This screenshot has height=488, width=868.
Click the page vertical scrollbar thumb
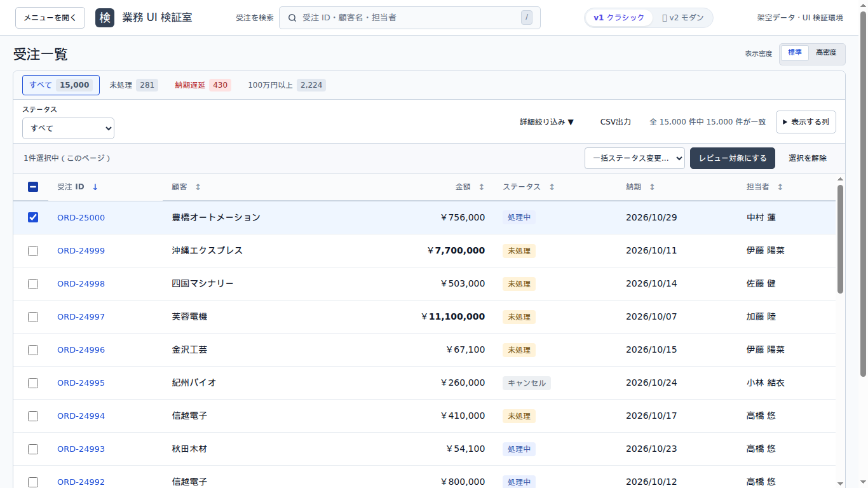(x=863, y=194)
